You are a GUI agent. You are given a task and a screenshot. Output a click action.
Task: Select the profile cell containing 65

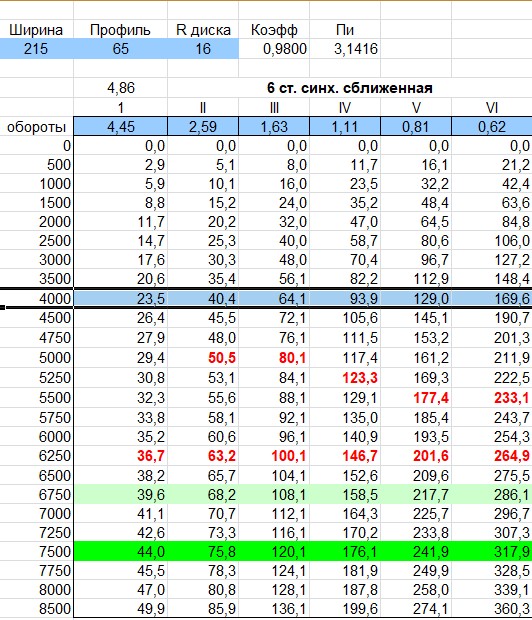(121, 49)
